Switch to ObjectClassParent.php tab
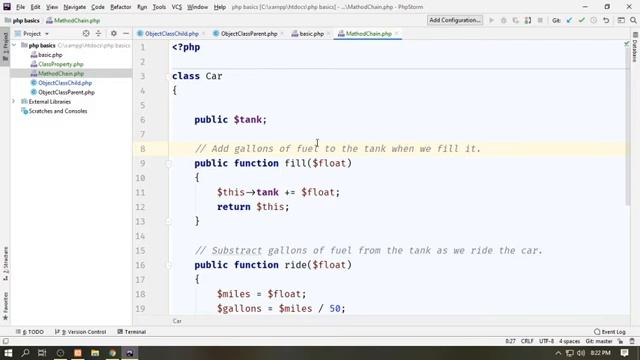The image size is (640, 360). point(249,33)
